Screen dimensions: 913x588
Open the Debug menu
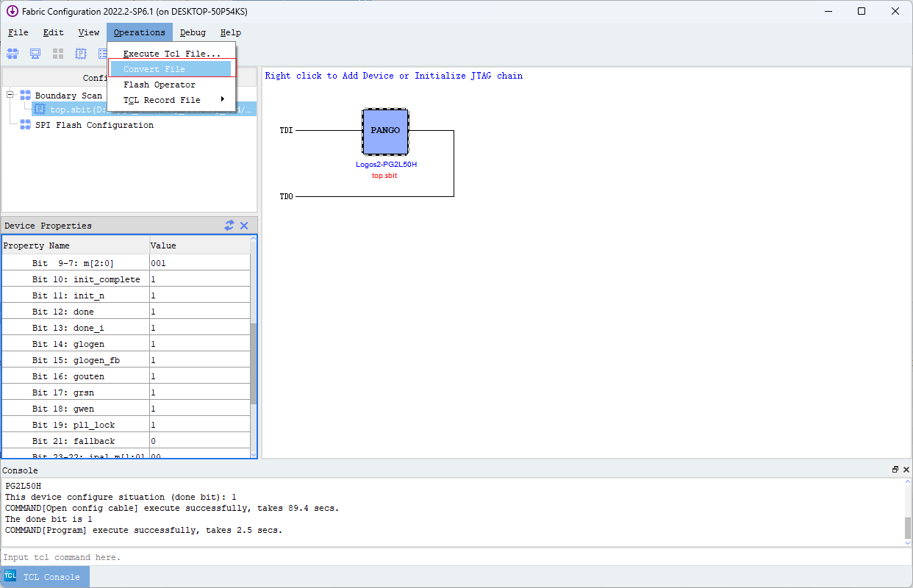192,32
